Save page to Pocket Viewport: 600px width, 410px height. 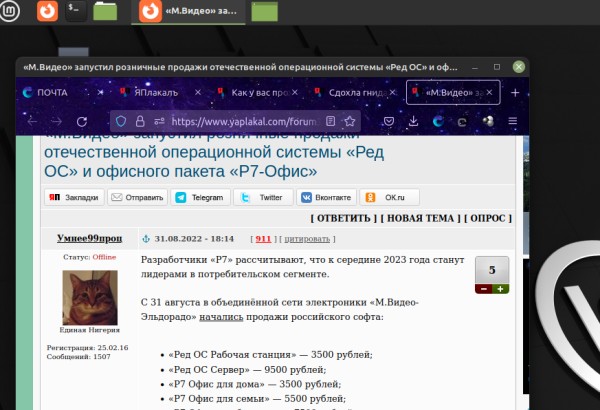[x=389, y=122]
